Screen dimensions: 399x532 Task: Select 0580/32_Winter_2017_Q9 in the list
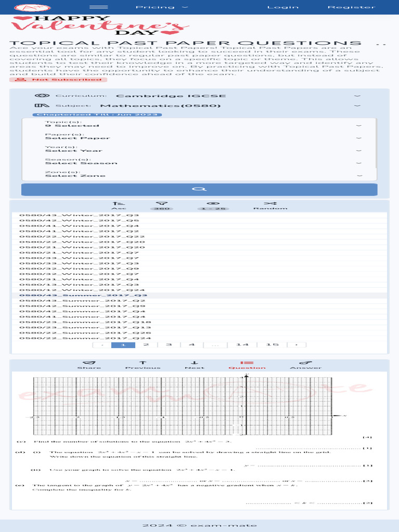pyautogui.click(x=199, y=269)
